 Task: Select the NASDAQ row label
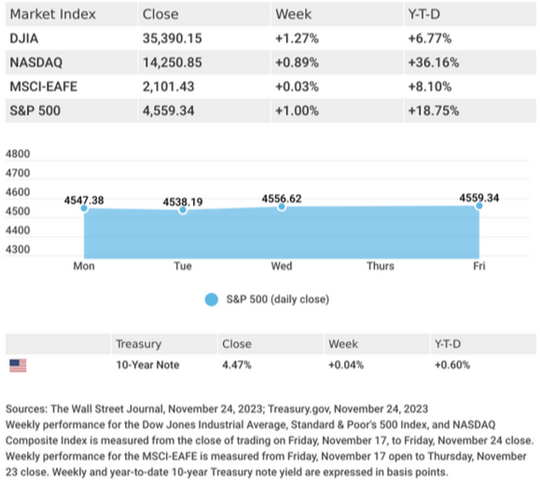36,62
